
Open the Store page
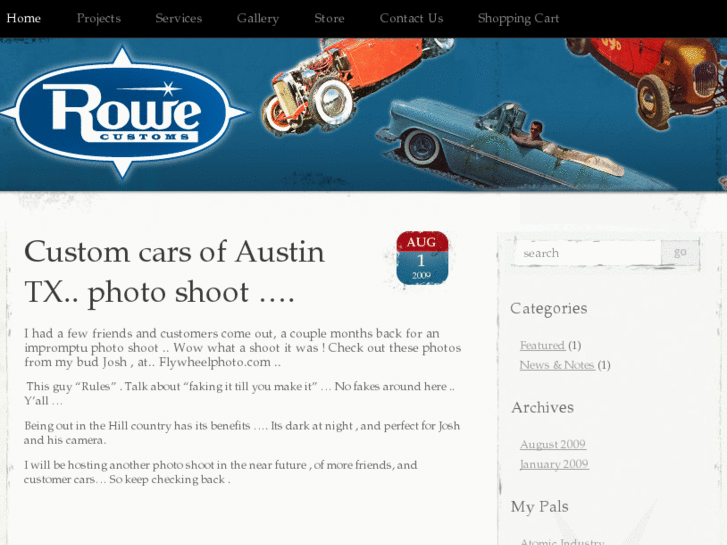click(x=329, y=18)
